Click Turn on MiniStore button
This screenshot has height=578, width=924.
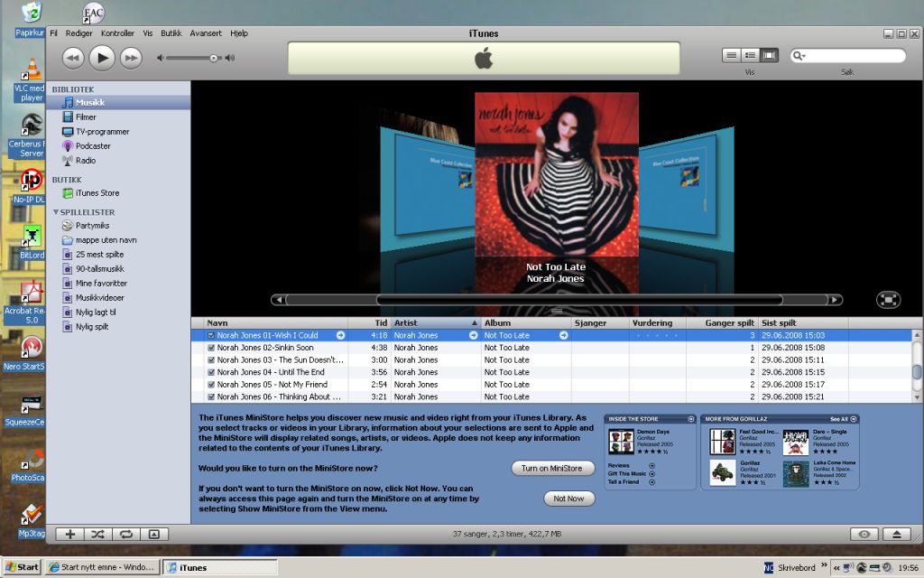(552, 469)
